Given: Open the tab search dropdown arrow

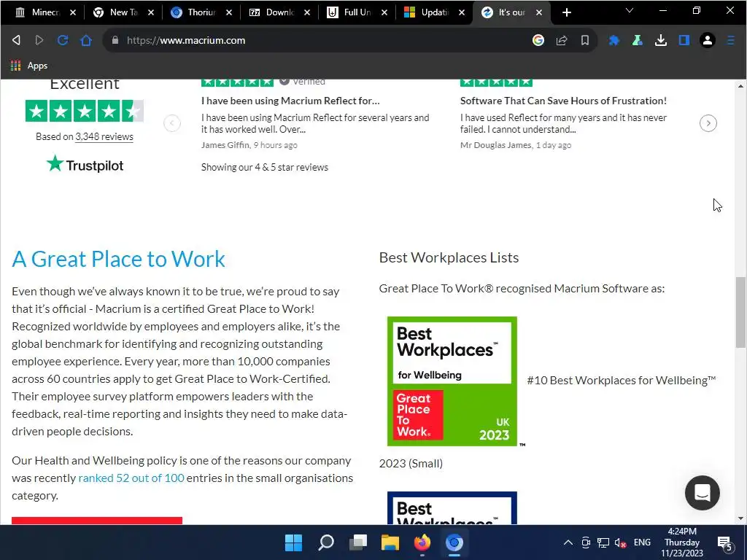Looking at the screenshot, I should (x=630, y=10).
